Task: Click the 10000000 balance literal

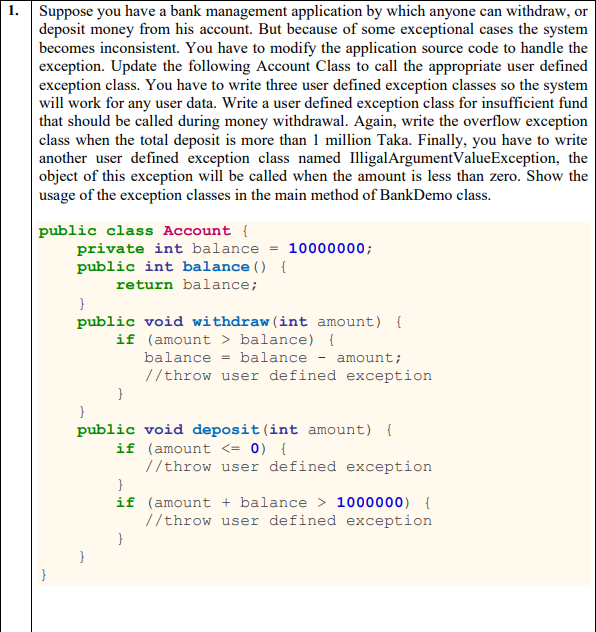Action: point(326,248)
